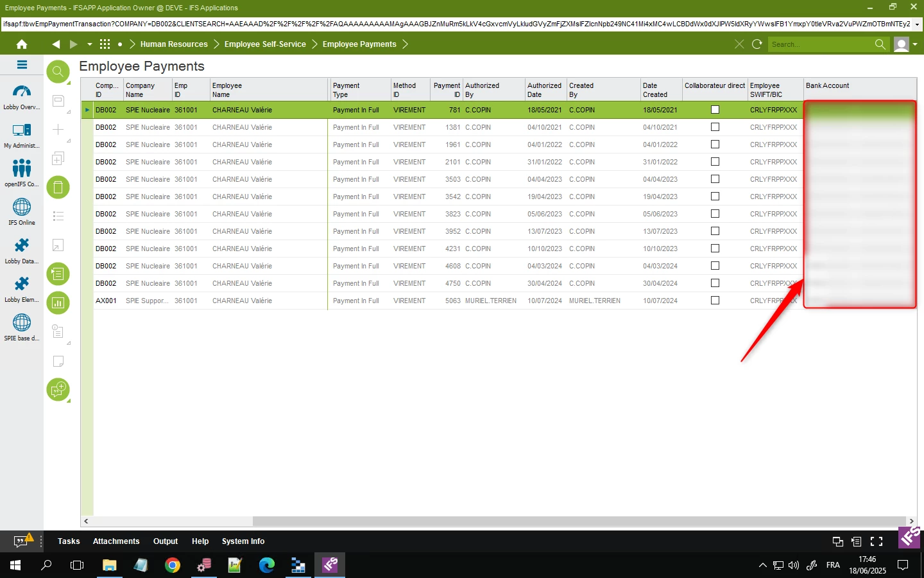Open notifications warning chat icon

point(23,541)
